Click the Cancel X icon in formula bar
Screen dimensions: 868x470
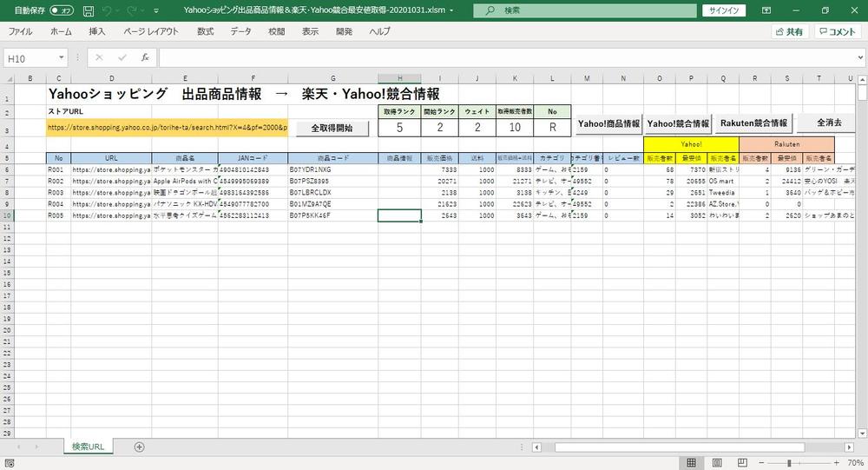pos(99,57)
